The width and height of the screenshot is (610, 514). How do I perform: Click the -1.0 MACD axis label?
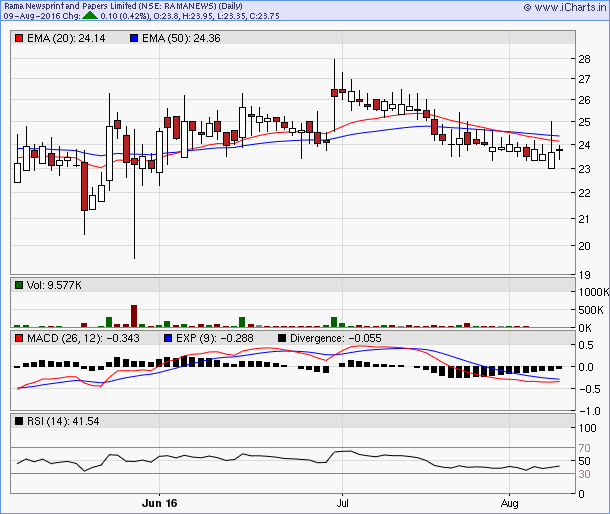pos(589,411)
